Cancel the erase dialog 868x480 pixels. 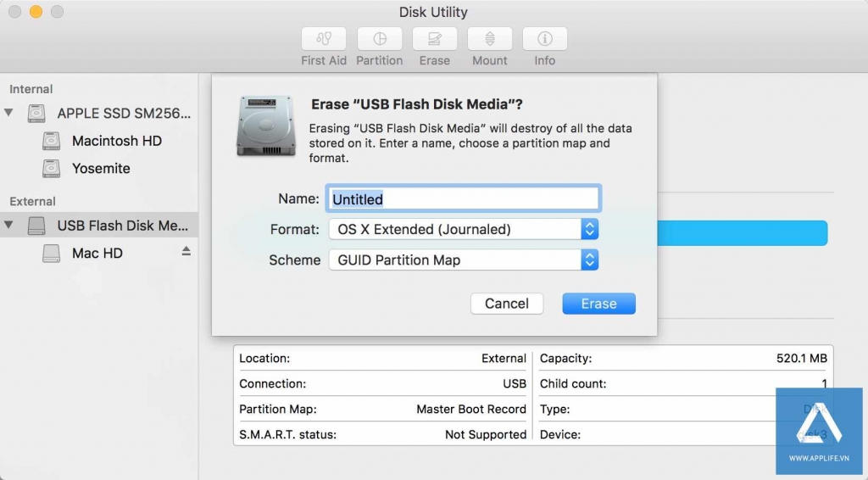(507, 304)
